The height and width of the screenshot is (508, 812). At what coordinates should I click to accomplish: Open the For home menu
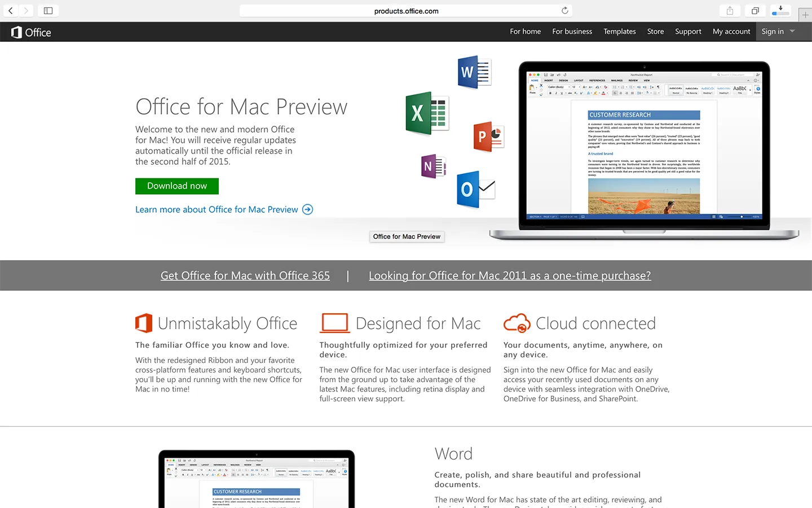[x=525, y=32]
